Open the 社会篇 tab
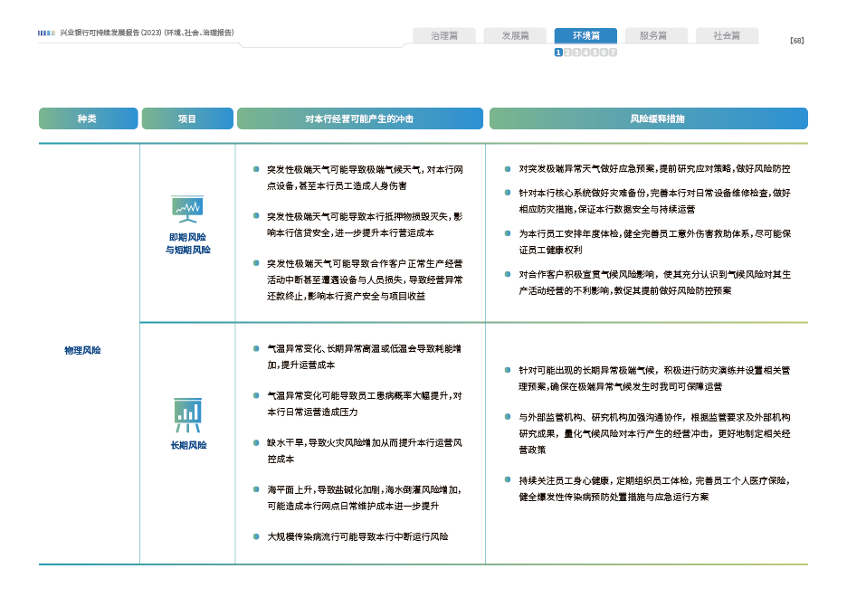This screenshot has height=616, width=847. click(x=727, y=36)
